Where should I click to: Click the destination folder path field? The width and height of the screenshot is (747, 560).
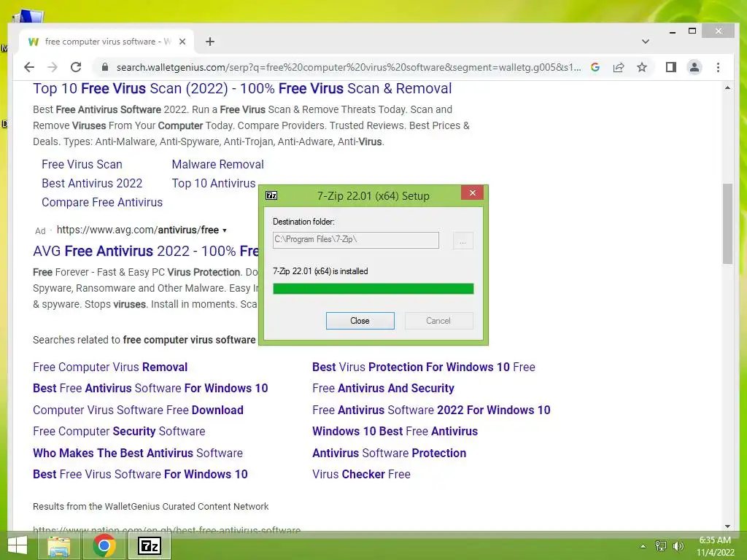point(355,240)
